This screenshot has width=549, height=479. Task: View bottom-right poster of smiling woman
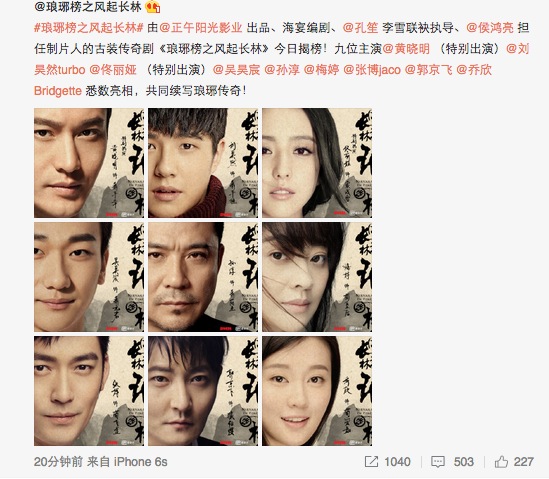pos(317,391)
